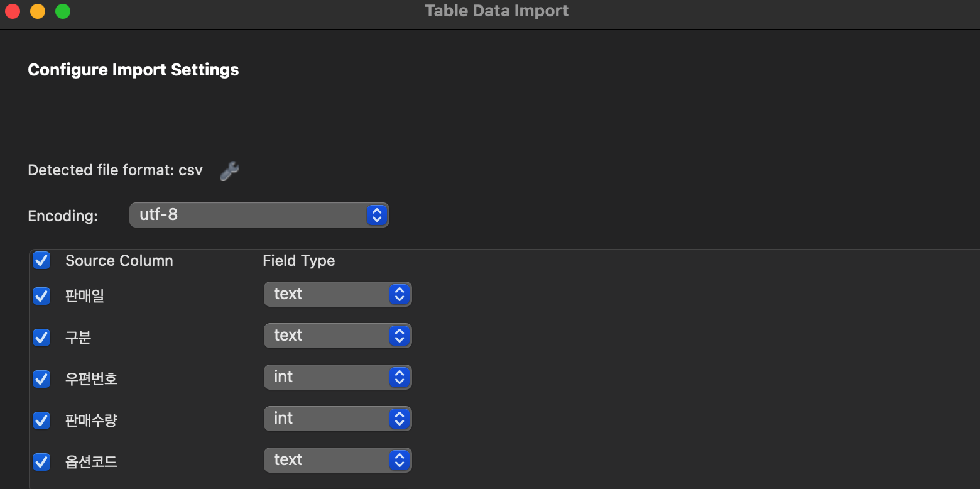Close the Table Data Import window
The width and height of the screenshot is (980, 489).
(x=13, y=11)
